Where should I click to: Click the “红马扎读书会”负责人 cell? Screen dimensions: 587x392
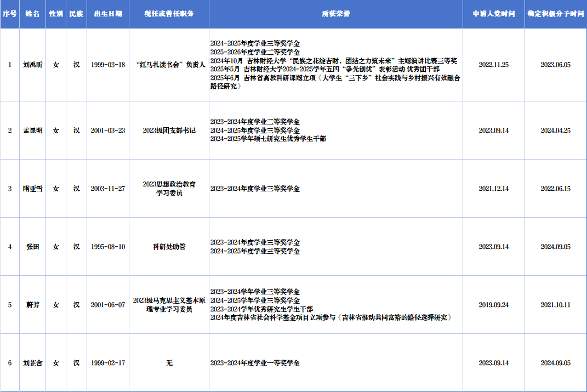[169, 65]
